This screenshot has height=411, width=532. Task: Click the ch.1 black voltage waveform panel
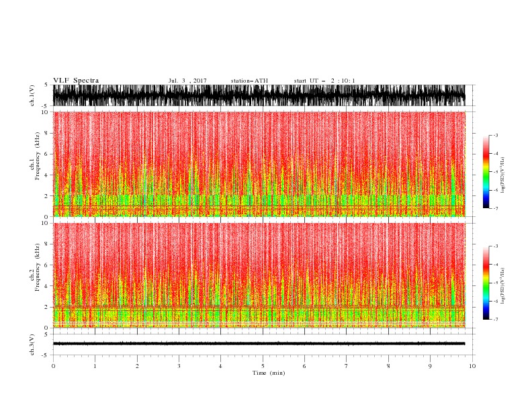click(259, 95)
